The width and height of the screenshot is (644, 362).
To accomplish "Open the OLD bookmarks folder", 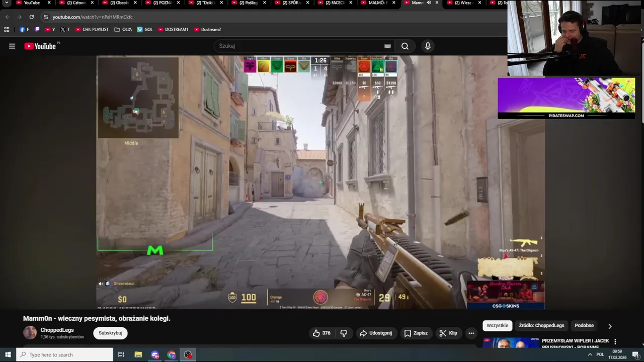I will click(123, 30).
